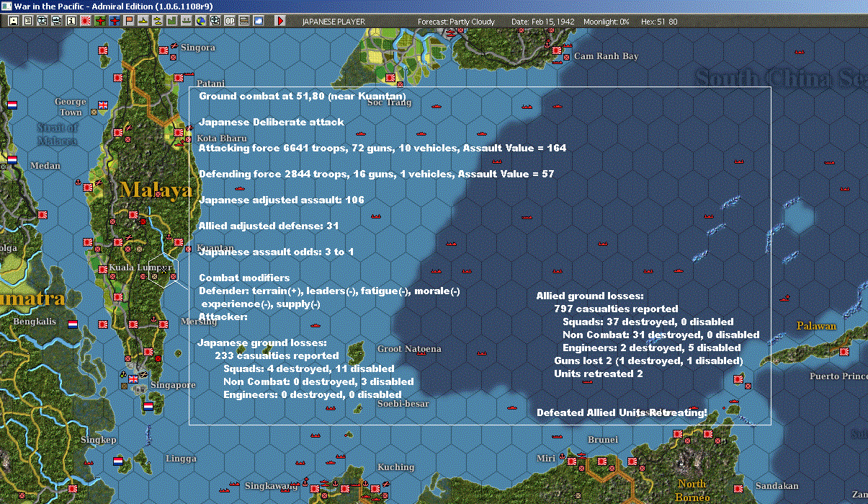
Task: Click 'Forecast: Partly Cloudy' status text
Action: (456, 22)
